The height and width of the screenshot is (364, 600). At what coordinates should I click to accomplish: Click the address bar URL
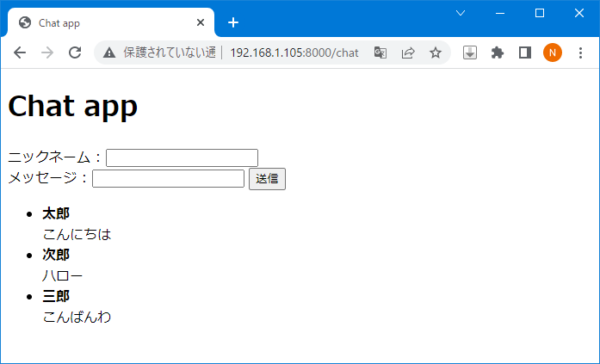pos(293,52)
